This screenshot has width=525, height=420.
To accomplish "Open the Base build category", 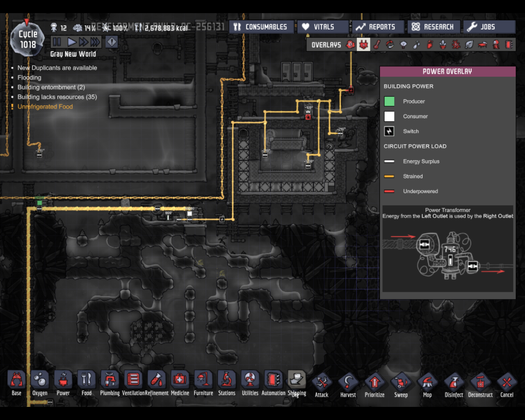I will (16, 383).
